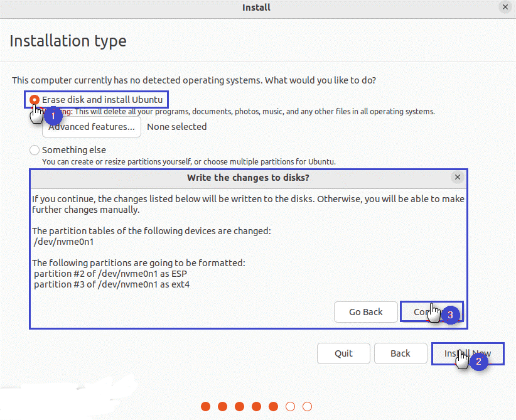Select the Erase disk and install Ubuntu option

[x=35, y=100]
